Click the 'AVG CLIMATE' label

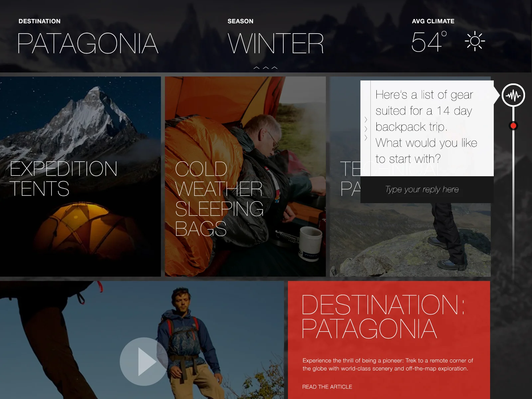tap(433, 21)
